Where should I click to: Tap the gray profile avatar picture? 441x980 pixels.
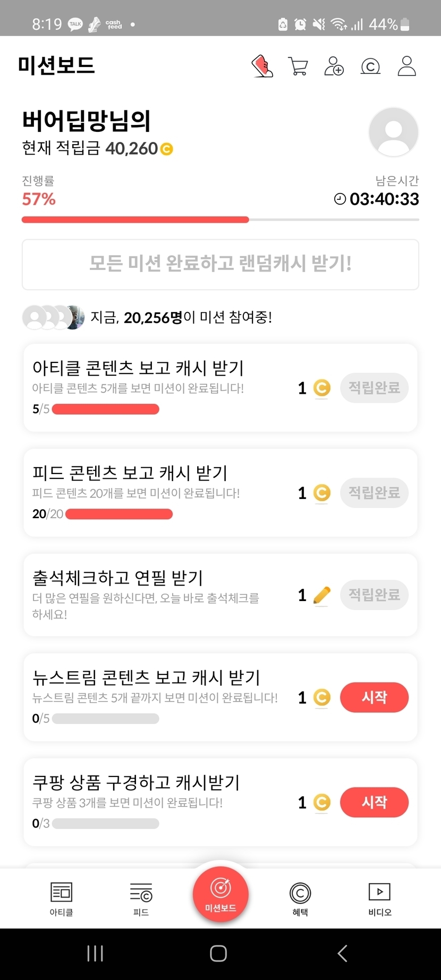[393, 132]
